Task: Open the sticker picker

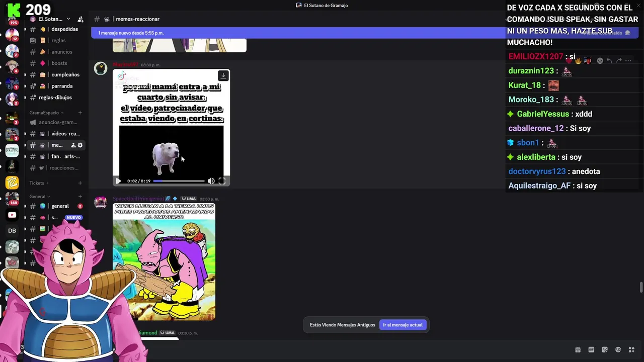Action: click(x=605, y=350)
